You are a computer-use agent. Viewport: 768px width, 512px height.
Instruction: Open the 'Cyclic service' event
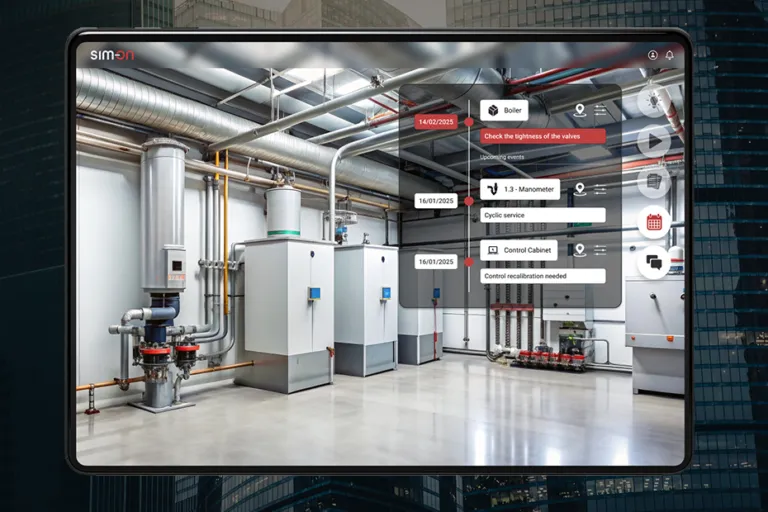coord(543,215)
